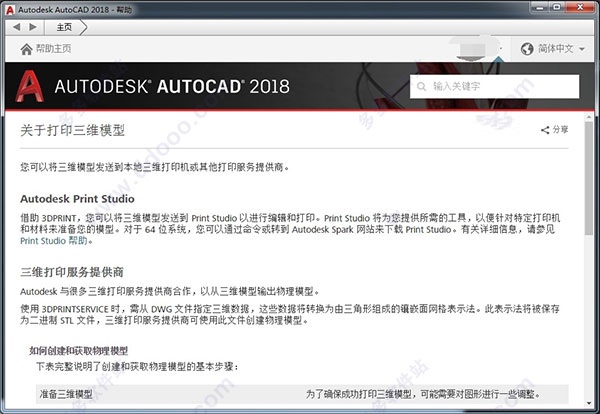Image resolution: width=600 pixels, height=414 pixels.
Task: Click the 分享 share button label
Action: pyautogui.click(x=560, y=130)
